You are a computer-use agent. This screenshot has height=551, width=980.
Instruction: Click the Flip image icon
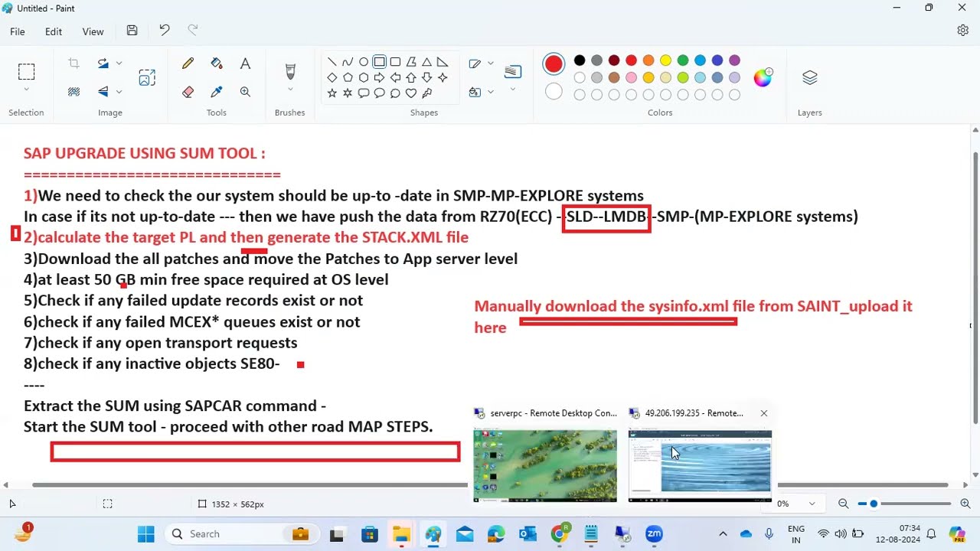click(103, 92)
